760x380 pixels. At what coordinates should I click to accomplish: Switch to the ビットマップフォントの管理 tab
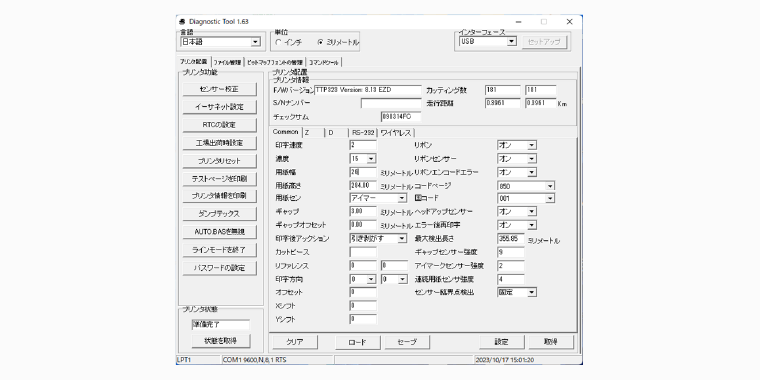click(x=275, y=63)
